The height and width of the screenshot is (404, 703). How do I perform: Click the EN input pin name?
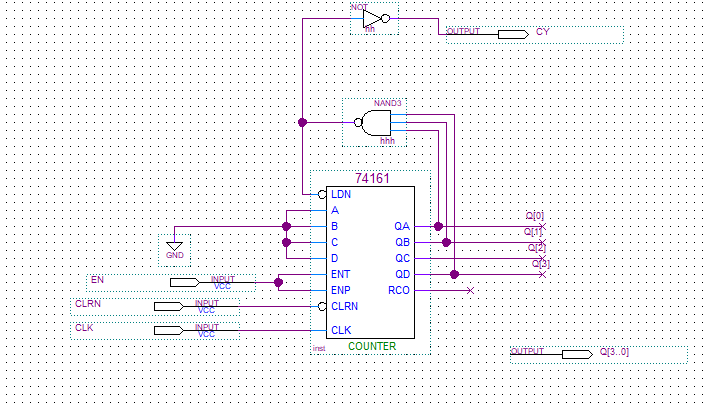coord(97,280)
